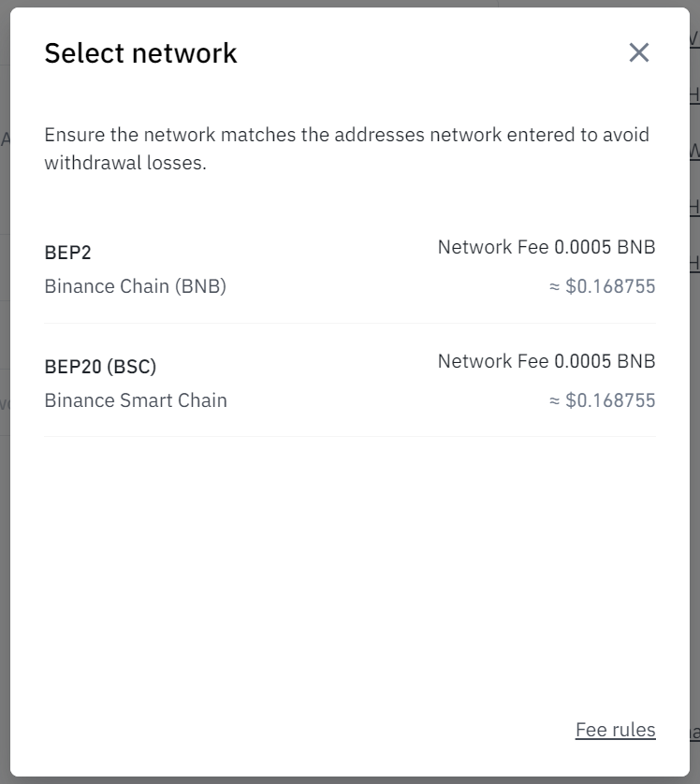Click the words withdrawal losses
The height and width of the screenshot is (784, 700).
[x=124, y=163]
